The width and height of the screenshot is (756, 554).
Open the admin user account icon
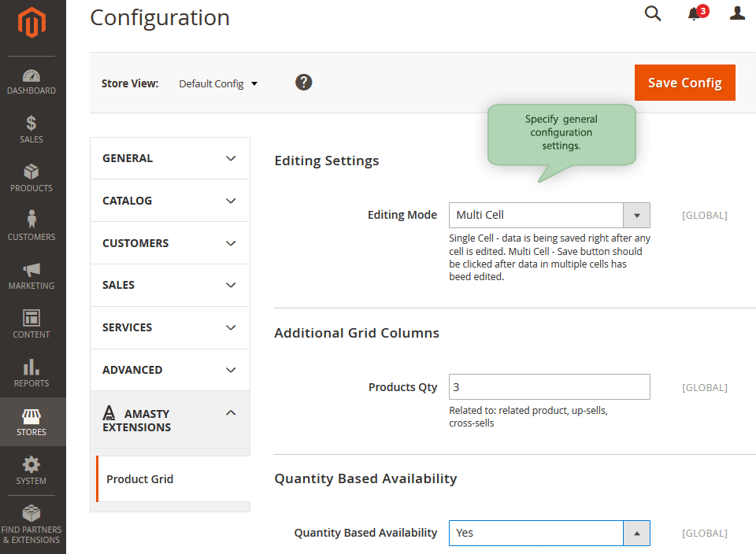(x=737, y=13)
